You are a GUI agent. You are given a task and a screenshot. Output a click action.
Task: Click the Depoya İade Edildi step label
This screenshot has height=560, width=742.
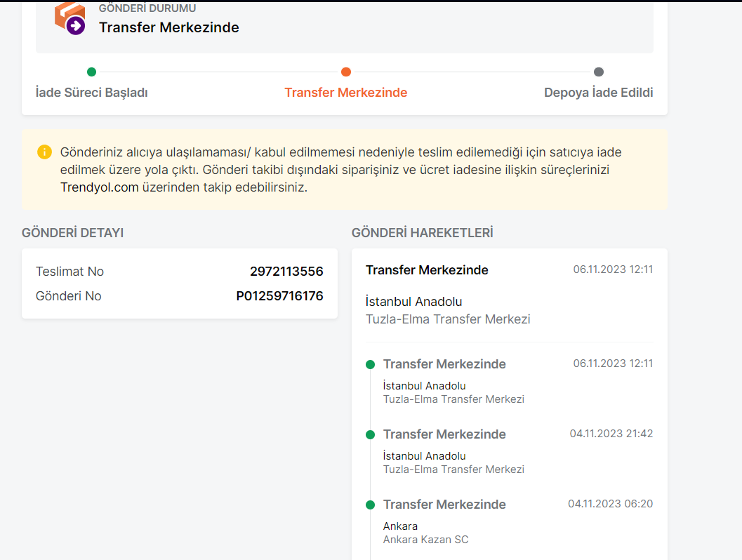[598, 93]
